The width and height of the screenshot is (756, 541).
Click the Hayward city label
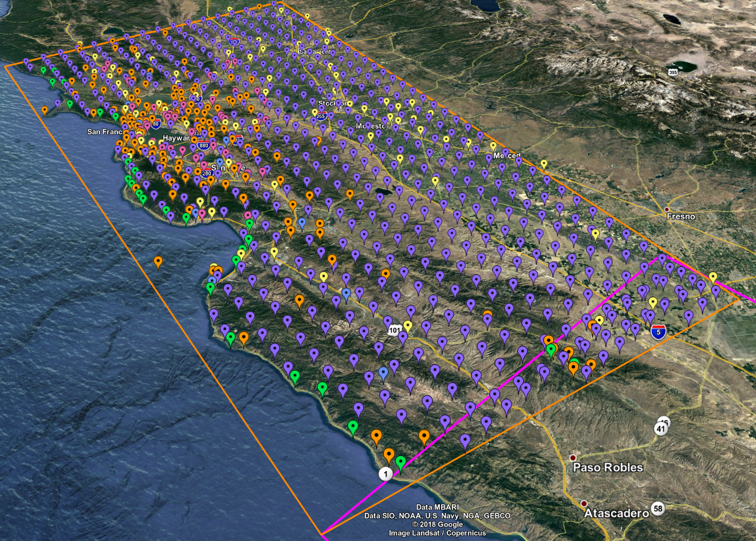pos(176,139)
